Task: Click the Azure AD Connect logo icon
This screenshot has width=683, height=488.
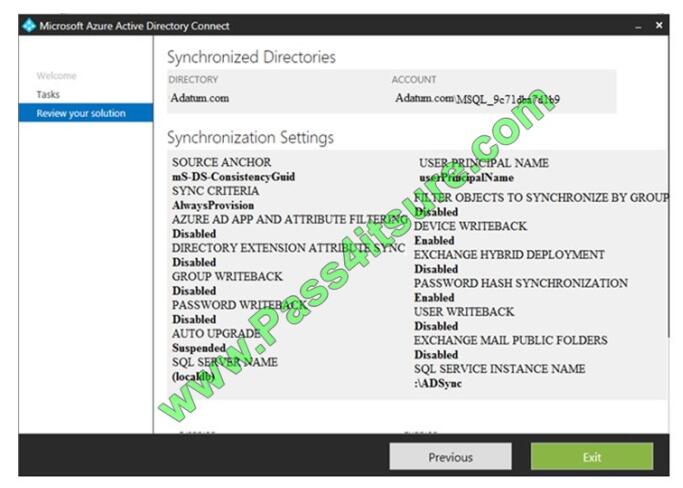Action: coord(29,26)
